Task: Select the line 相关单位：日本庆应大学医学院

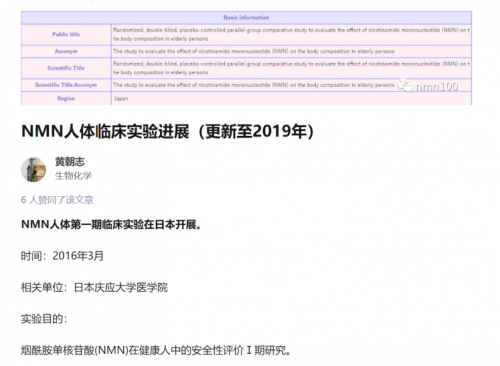Action: (94, 287)
